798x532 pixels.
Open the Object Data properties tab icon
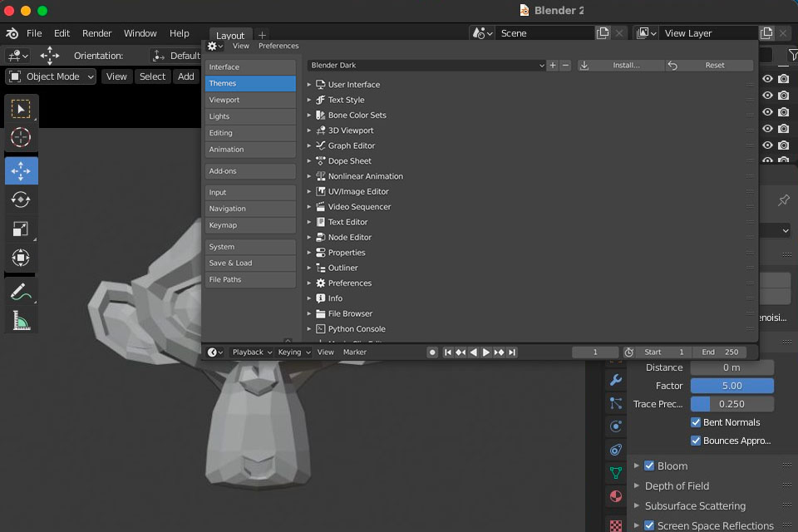[616, 473]
